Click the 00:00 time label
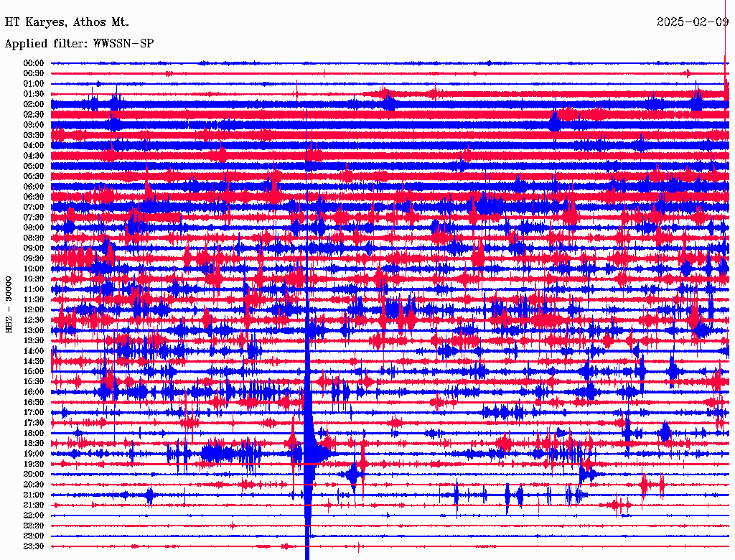Viewport: 735px width, 560px height. click(34, 63)
